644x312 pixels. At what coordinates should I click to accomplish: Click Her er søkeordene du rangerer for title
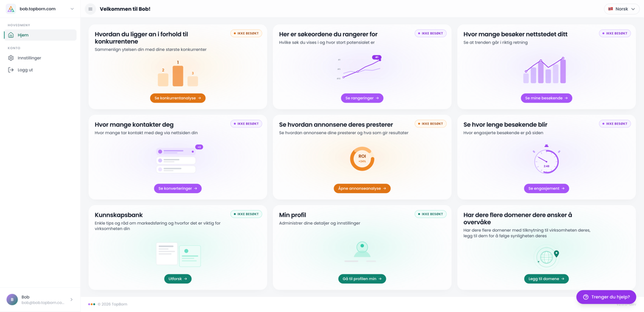click(x=328, y=34)
